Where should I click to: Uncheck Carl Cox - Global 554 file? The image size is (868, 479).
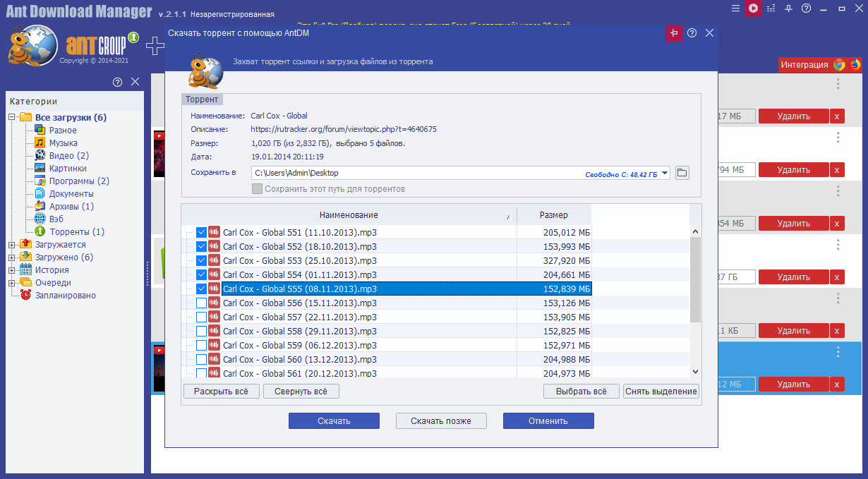click(202, 274)
